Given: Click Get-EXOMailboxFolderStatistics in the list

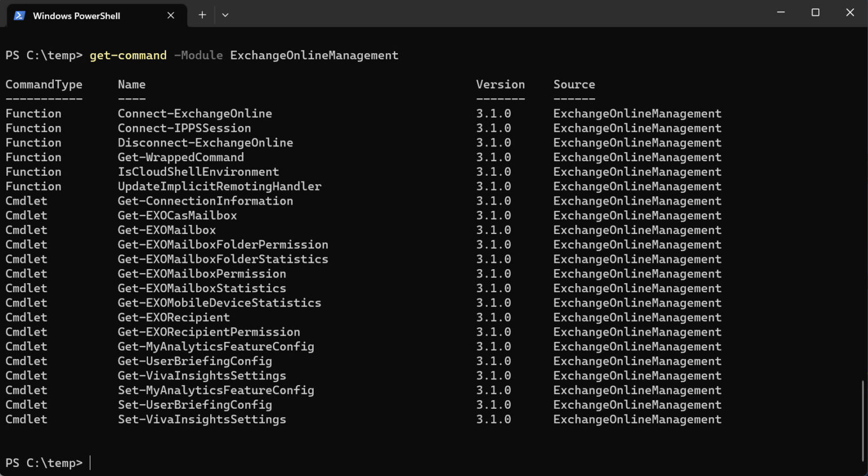Looking at the screenshot, I should point(223,259).
